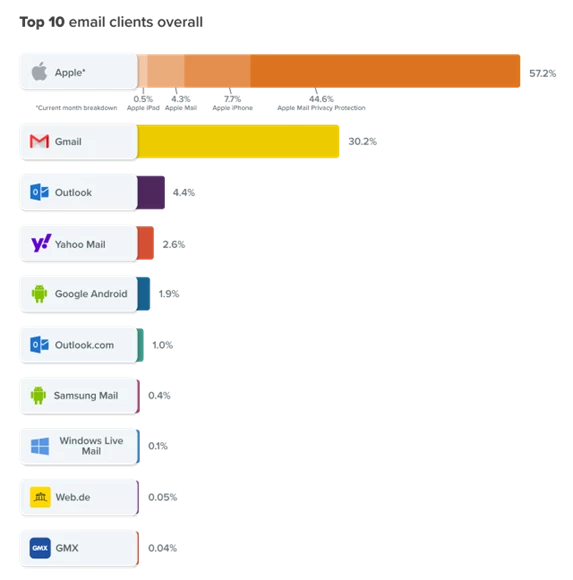Click the Samsung Mail android icon
573x580 pixels.
coord(38,395)
